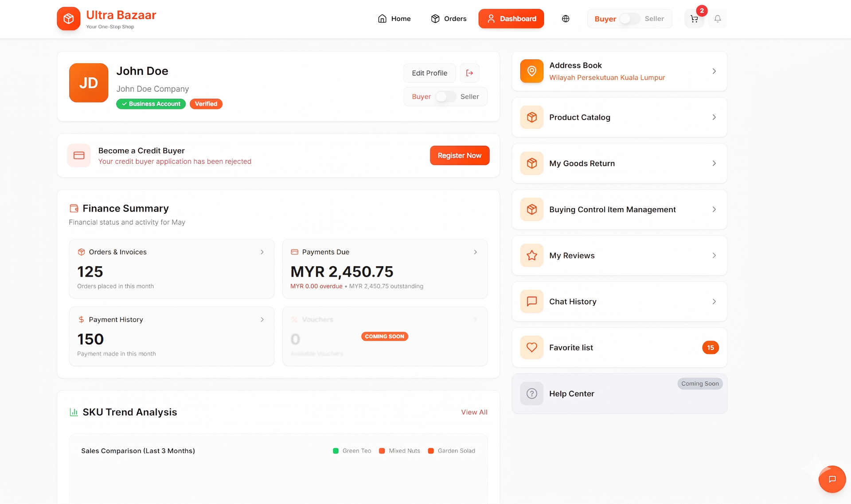Click the Business Account badge

tap(151, 104)
